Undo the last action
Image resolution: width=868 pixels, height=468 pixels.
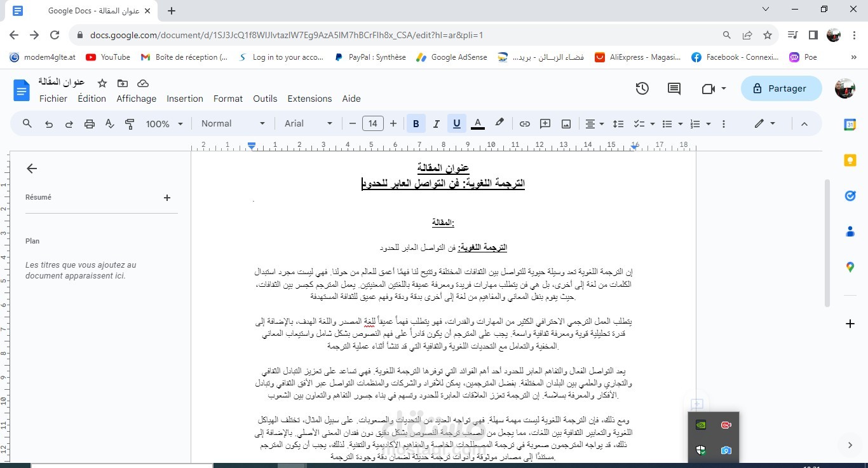pos(48,124)
